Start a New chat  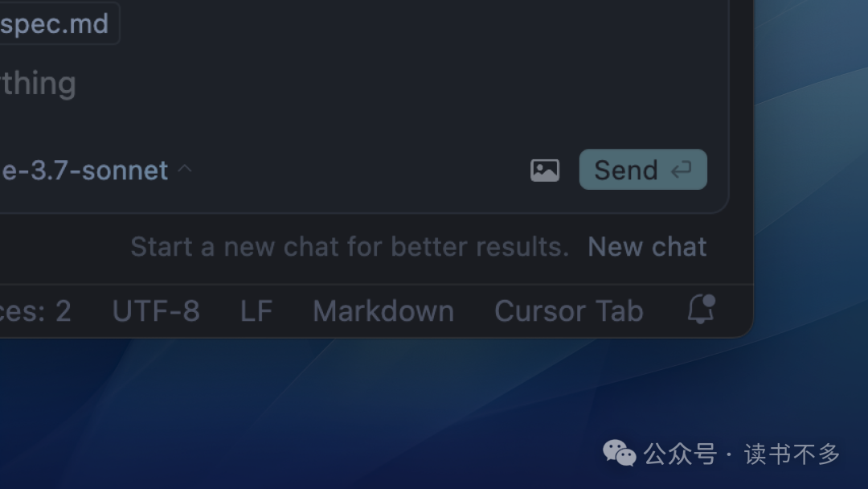[x=646, y=246]
